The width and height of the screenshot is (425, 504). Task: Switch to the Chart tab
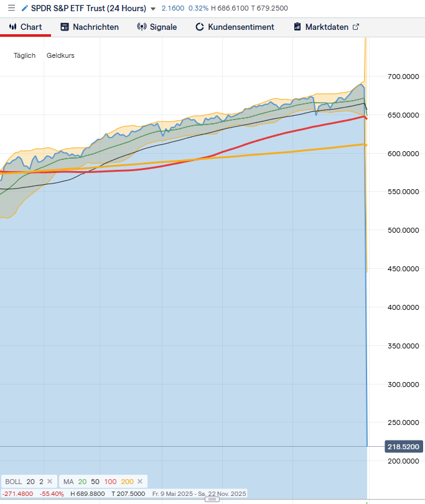click(x=26, y=27)
